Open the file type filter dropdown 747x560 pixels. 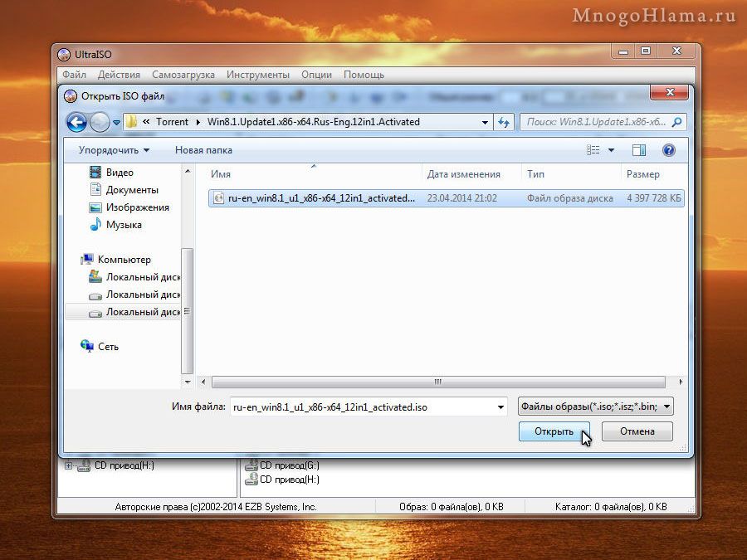pos(594,407)
